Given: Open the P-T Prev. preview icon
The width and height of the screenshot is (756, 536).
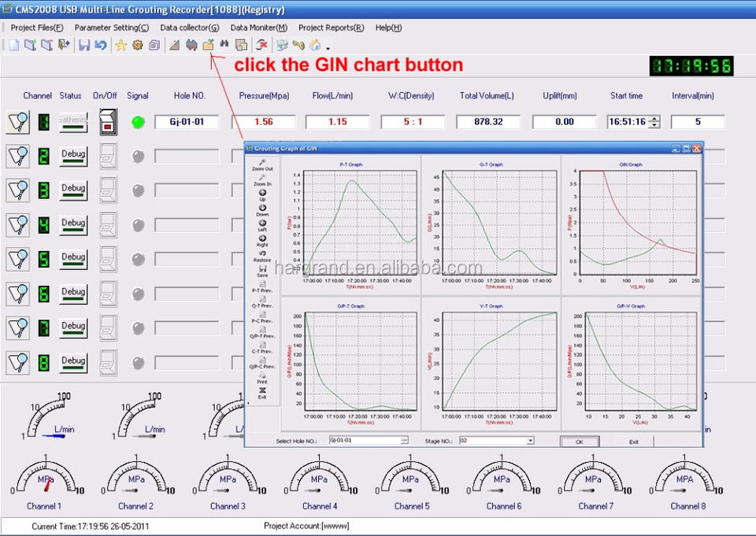Looking at the screenshot, I should point(262,286).
